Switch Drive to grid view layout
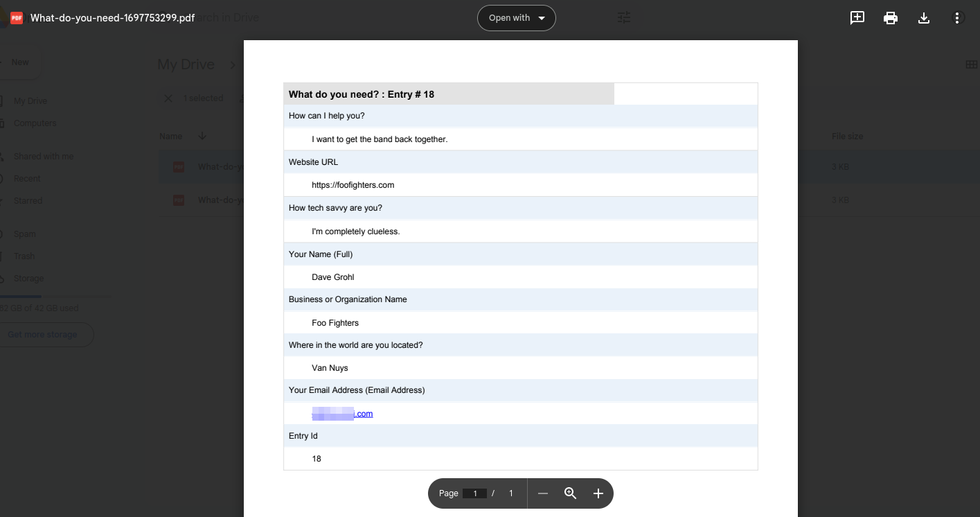 (972, 64)
